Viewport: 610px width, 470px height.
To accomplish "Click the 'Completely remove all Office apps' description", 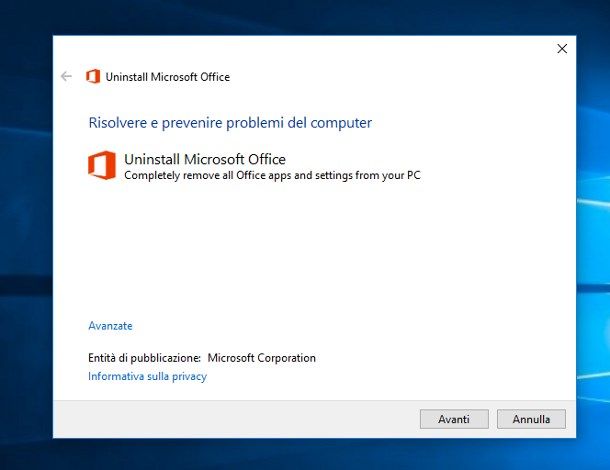I will [272, 175].
